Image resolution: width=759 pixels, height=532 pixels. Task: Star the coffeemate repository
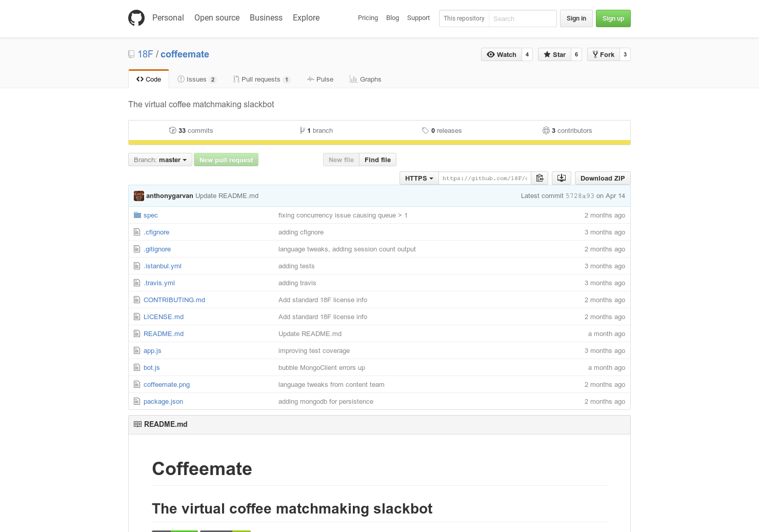tap(554, 54)
